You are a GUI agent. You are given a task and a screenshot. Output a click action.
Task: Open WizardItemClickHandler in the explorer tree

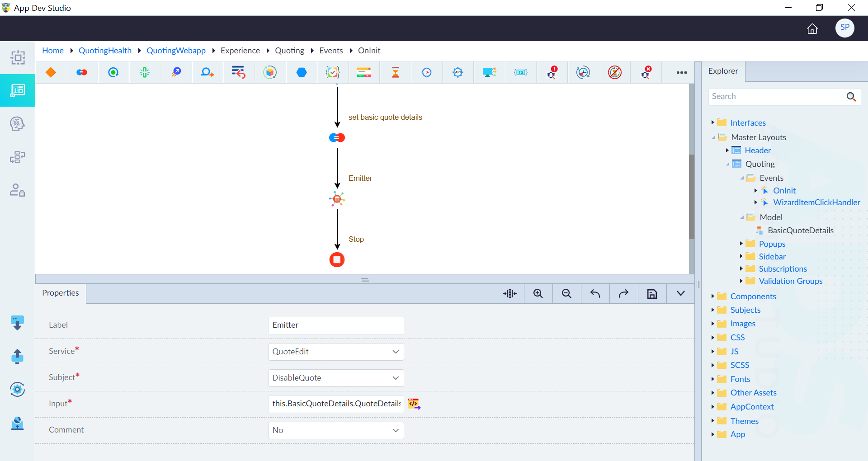click(x=816, y=202)
